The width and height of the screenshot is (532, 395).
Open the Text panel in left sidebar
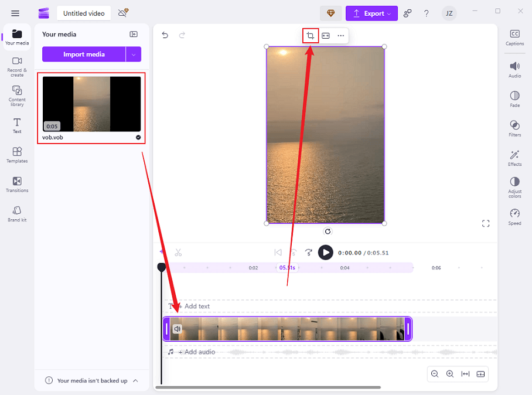point(17,125)
